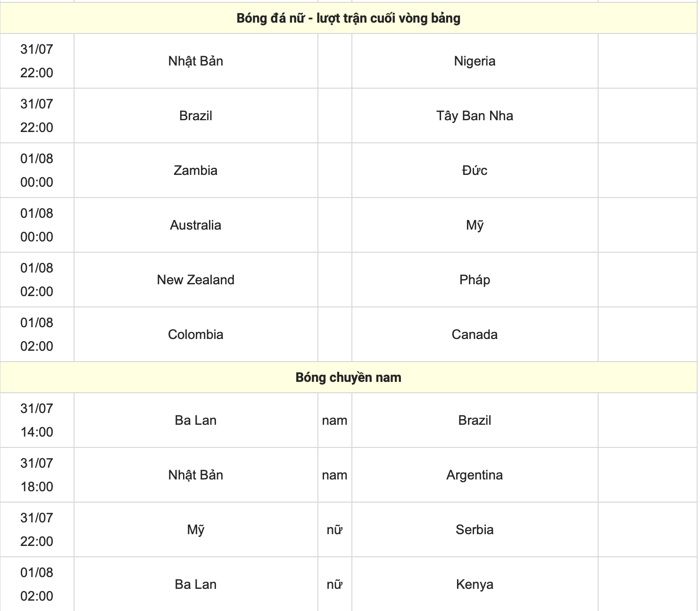Select the Pháp team cell
Image resolution: width=700 pixels, height=611 pixels.
(475, 280)
